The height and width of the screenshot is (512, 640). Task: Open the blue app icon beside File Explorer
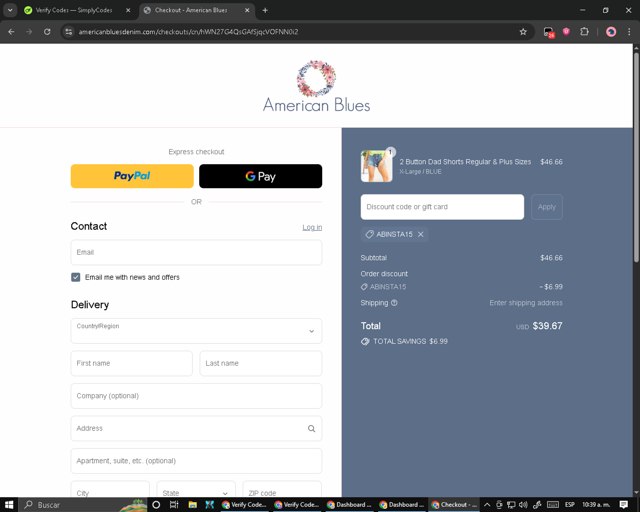click(x=209, y=505)
